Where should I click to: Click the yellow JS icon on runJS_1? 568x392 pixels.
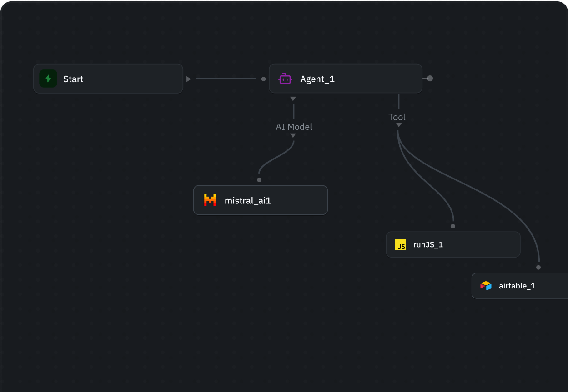(400, 244)
